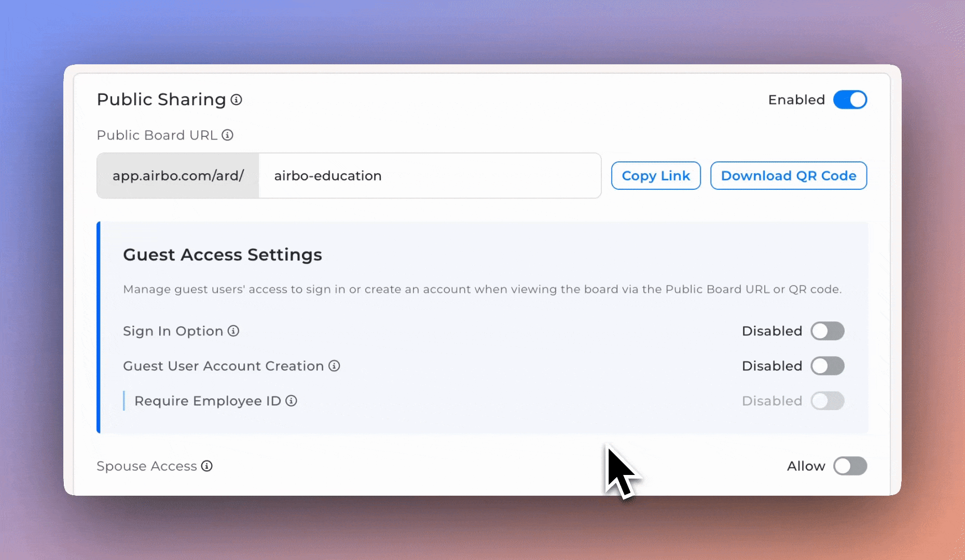Open the Public Board URL info tooltip icon
Viewport: 965px width, 560px height.
pyautogui.click(x=228, y=135)
